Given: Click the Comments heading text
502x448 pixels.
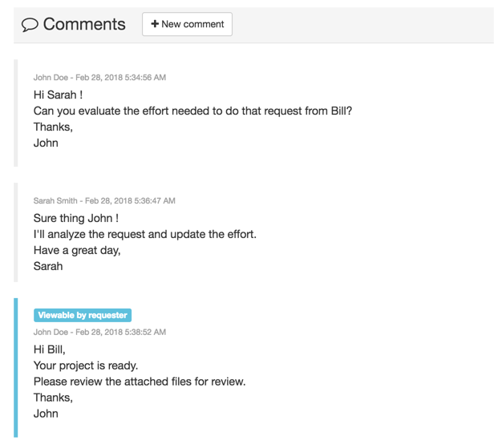Looking at the screenshot, I should point(84,24).
